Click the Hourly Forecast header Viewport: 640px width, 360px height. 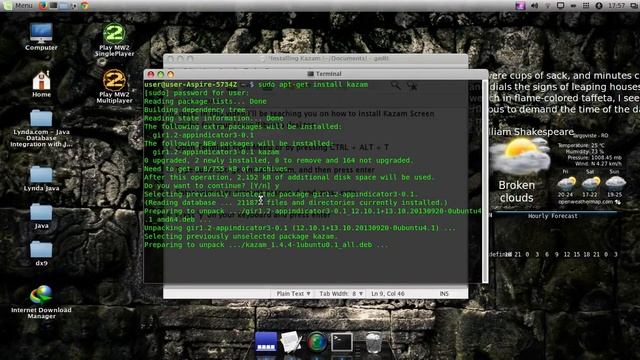[553, 216]
